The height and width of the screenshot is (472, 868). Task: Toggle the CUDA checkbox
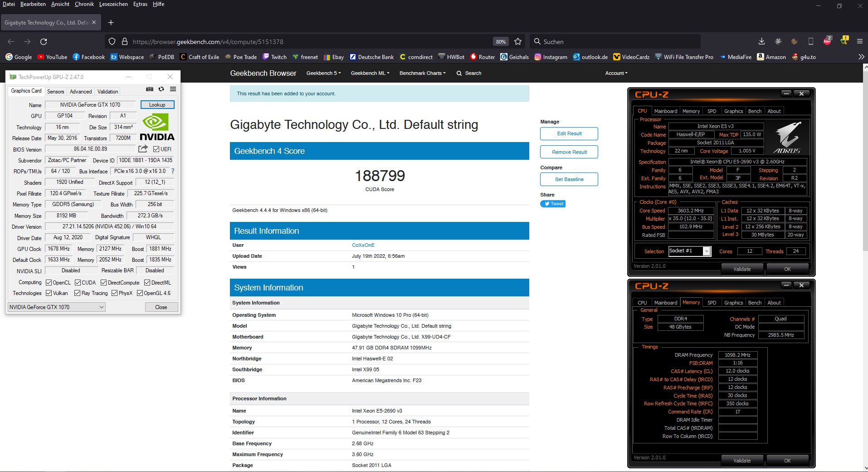click(78, 282)
